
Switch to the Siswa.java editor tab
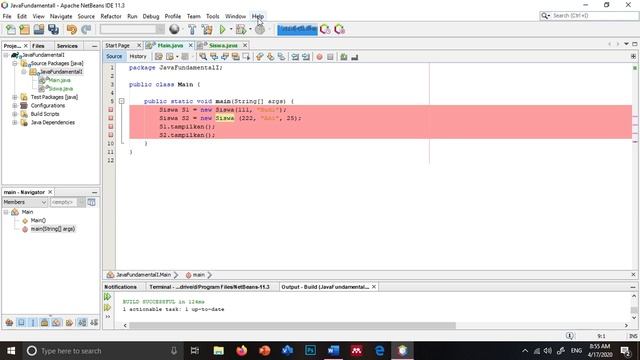point(223,45)
